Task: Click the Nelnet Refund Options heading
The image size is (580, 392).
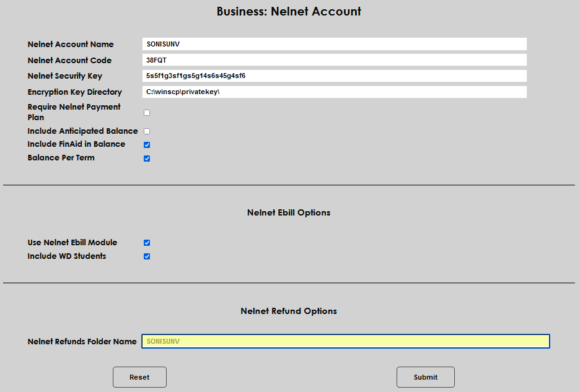Action: click(289, 311)
